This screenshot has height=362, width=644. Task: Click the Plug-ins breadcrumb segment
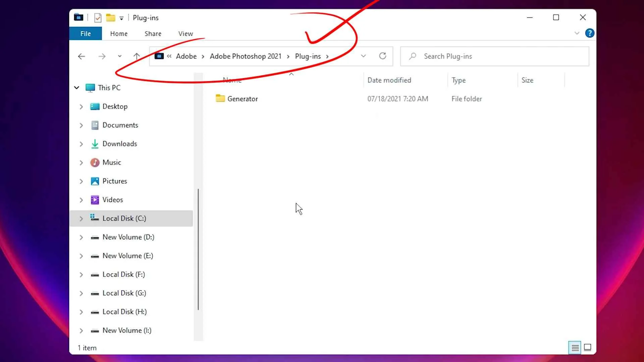(x=308, y=56)
